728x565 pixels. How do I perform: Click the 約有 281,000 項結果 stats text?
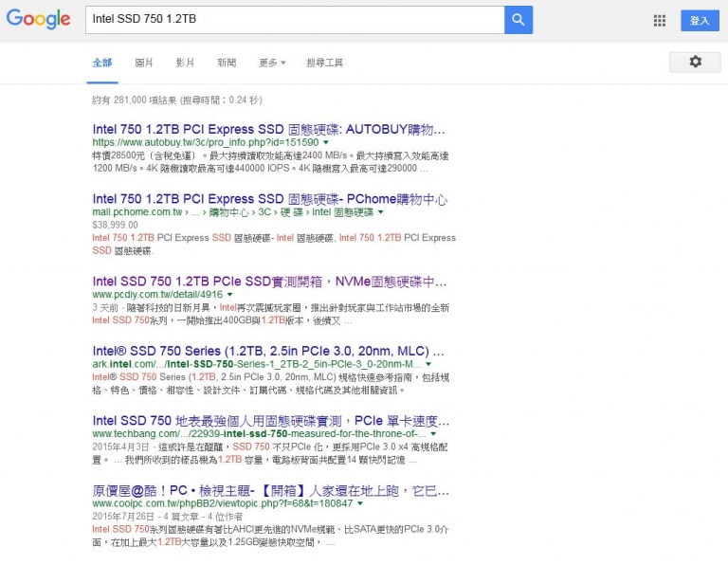pyautogui.click(x=177, y=100)
